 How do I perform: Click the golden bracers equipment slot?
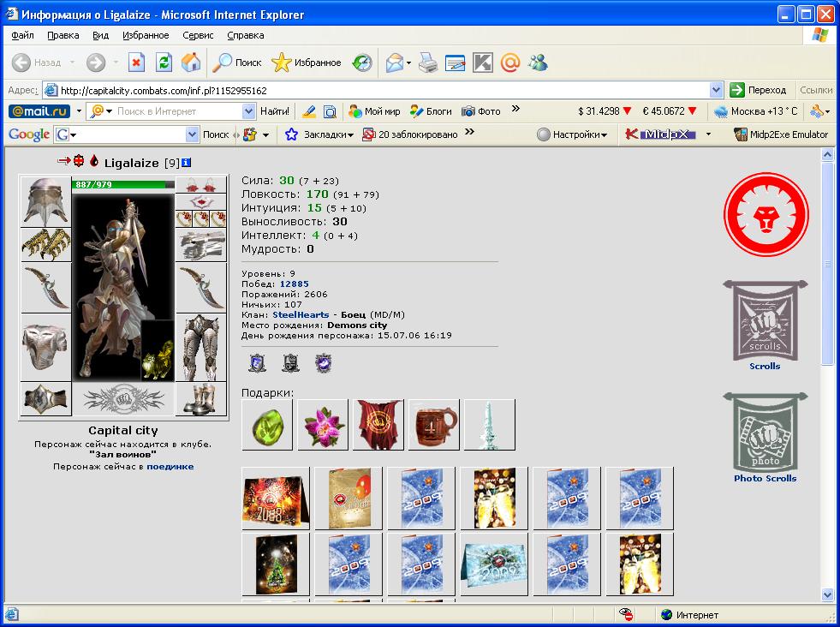click(46, 244)
